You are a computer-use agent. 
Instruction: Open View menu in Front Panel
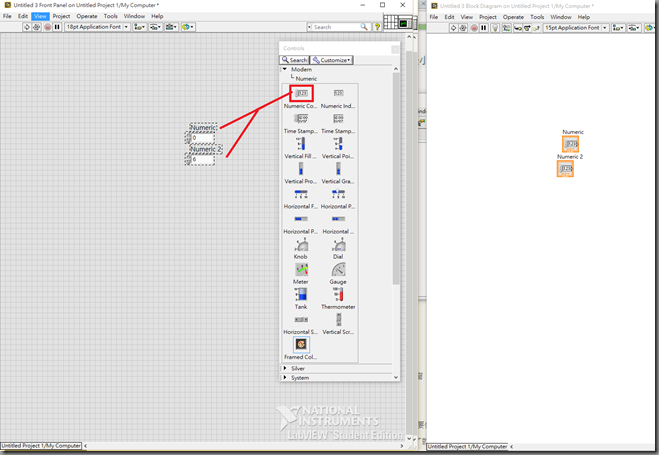point(40,16)
